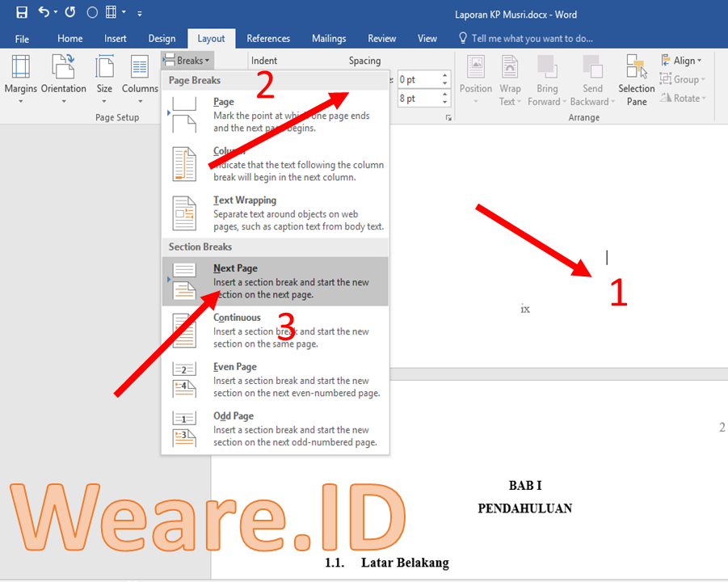Click the ix page number in footer
728x582 pixels.
(x=525, y=309)
